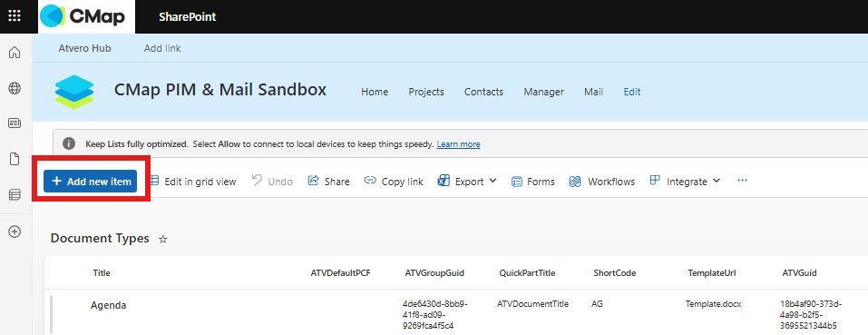
Task: Open the app launcher waffle icon
Action: click(15, 16)
